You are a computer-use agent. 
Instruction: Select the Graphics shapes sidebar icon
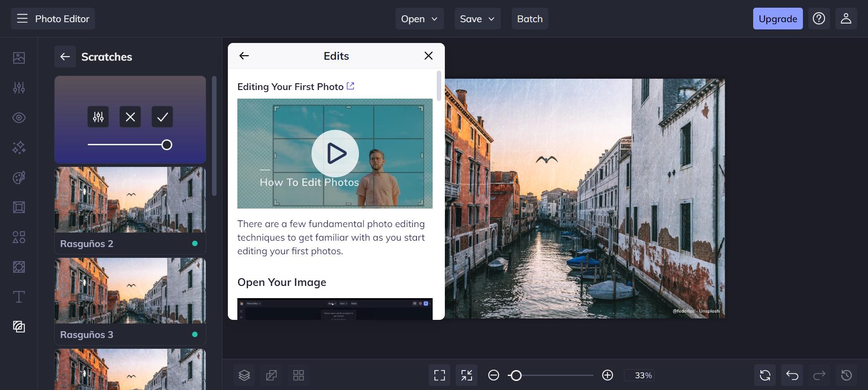click(19, 237)
